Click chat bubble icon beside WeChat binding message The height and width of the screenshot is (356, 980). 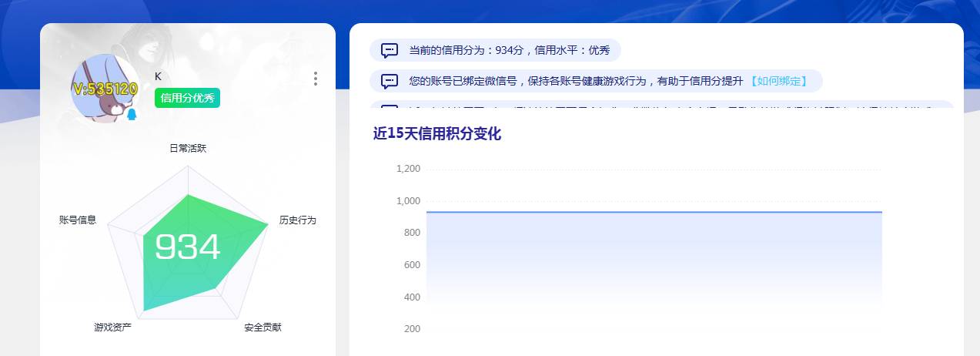tap(390, 81)
